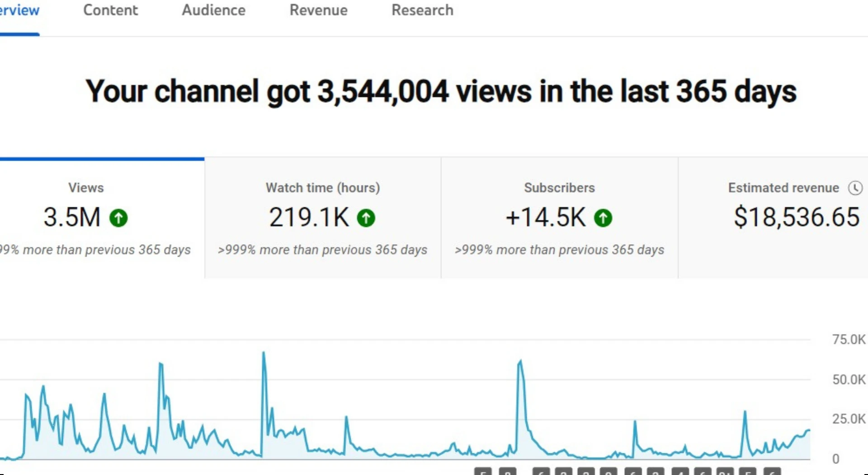Show the Watch time (hours) chart

(323, 218)
